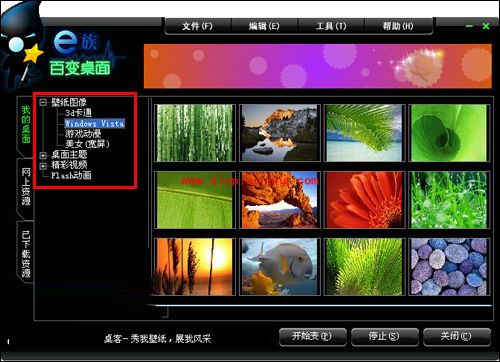Select the red flower petals thumbnail
The width and height of the screenshot is (500, 362).
pos(364,200)
